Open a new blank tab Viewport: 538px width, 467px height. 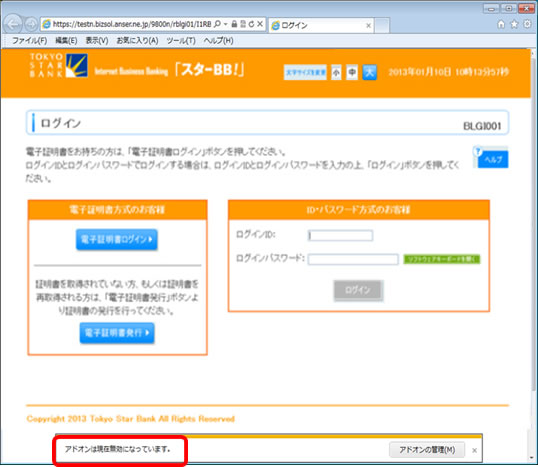pos(382,26)
